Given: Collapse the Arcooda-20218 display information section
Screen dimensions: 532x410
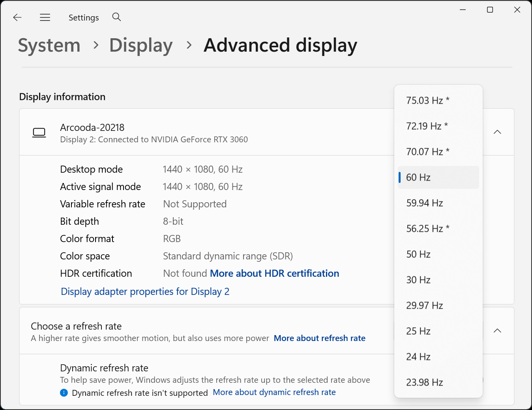Looking at the screenshot, I should (497, 132).
